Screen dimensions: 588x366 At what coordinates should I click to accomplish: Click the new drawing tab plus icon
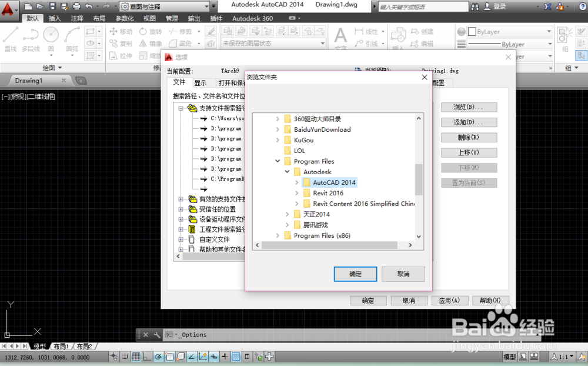pyautogui.click(x=81, y=81)
